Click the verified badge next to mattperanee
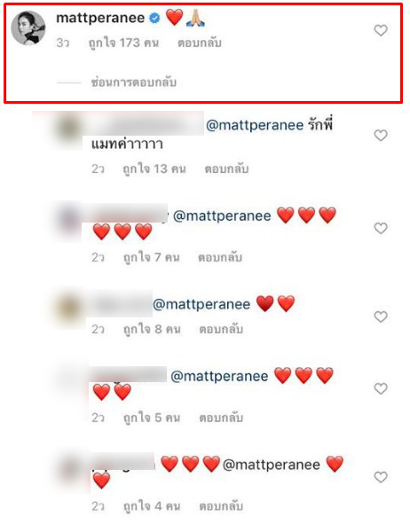Image resolution: width=410 pixels, height=532 pixels. click(155, 18)
